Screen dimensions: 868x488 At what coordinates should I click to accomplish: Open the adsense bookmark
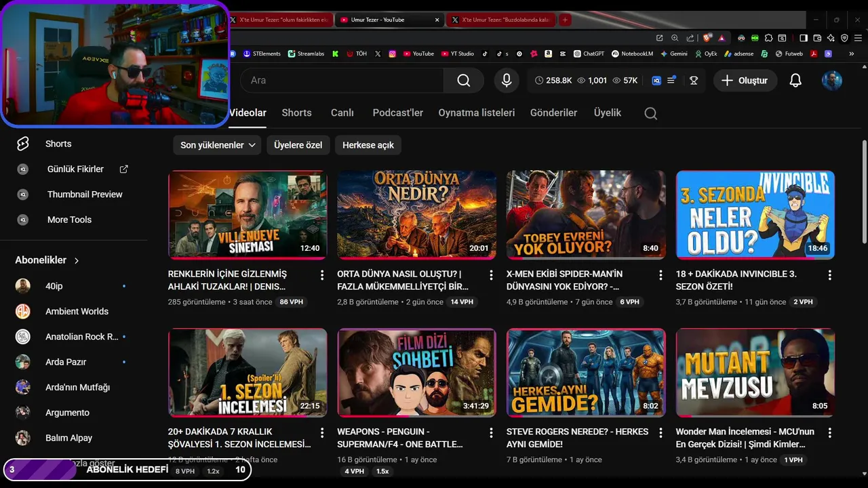click(x=738, y=54)
